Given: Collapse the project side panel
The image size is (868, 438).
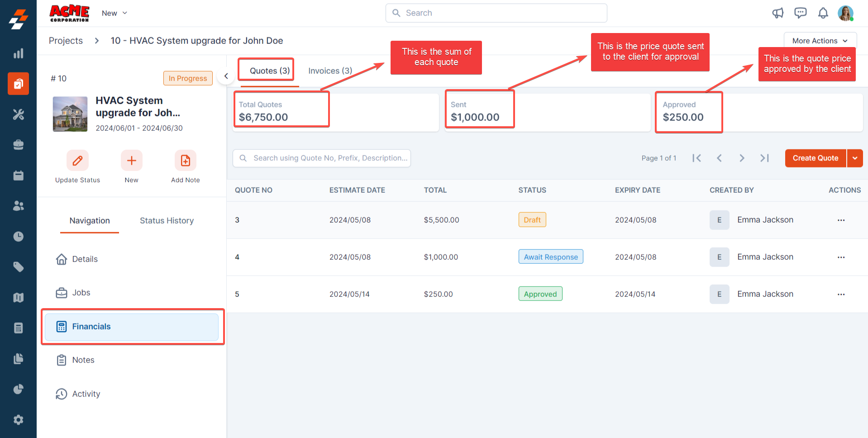Looking at the screenshot, I should point(226,76).
